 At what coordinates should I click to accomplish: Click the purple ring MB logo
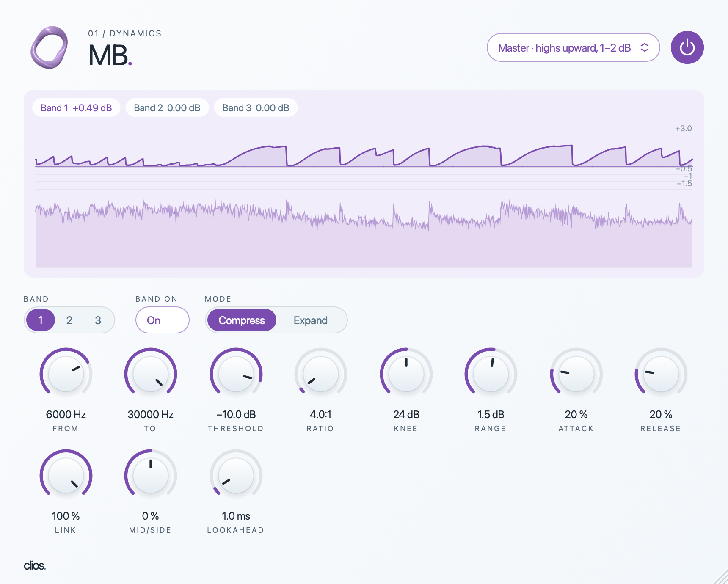[x=49, y=47]
